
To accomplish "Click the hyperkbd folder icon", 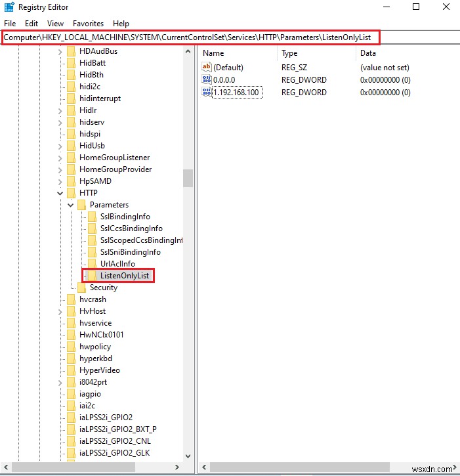I will 72,359.
